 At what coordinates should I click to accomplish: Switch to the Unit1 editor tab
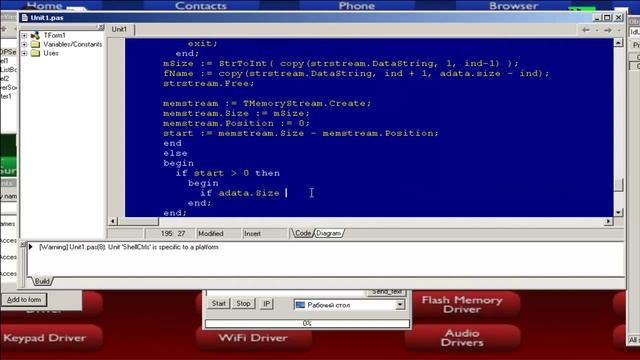[x=119, y=29]
